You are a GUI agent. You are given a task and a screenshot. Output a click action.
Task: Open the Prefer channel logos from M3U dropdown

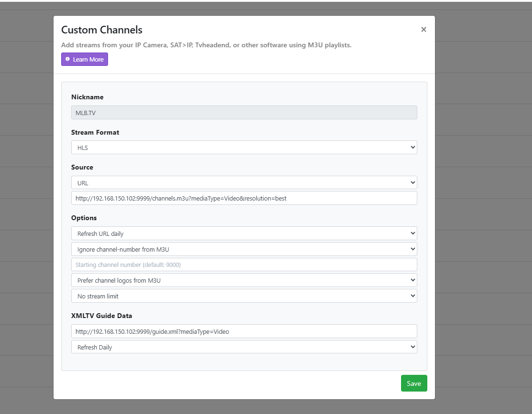click(244, 280)
